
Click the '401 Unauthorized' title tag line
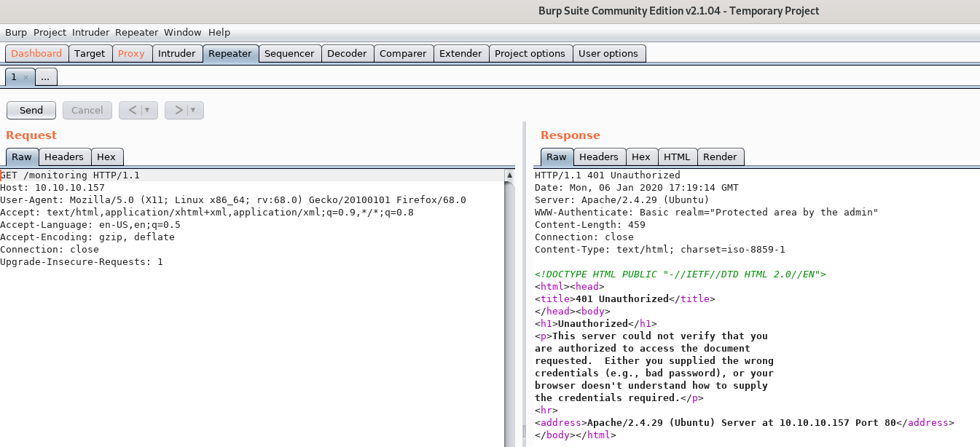tap(625, 299)
